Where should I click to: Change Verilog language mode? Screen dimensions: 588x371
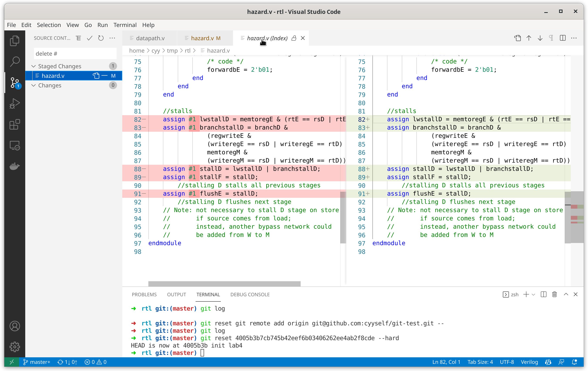tap(529, 362)
